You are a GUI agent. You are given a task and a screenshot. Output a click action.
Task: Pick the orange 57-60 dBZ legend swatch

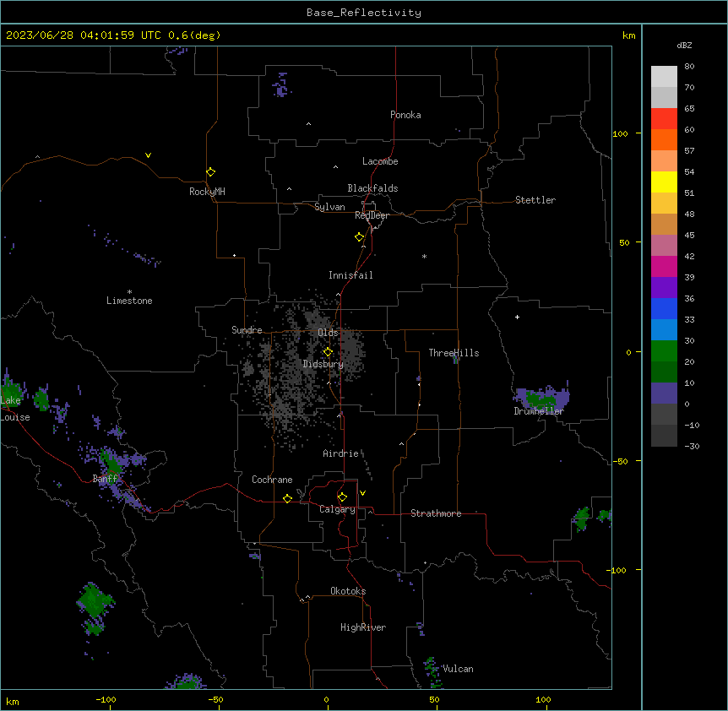(664, 139)
